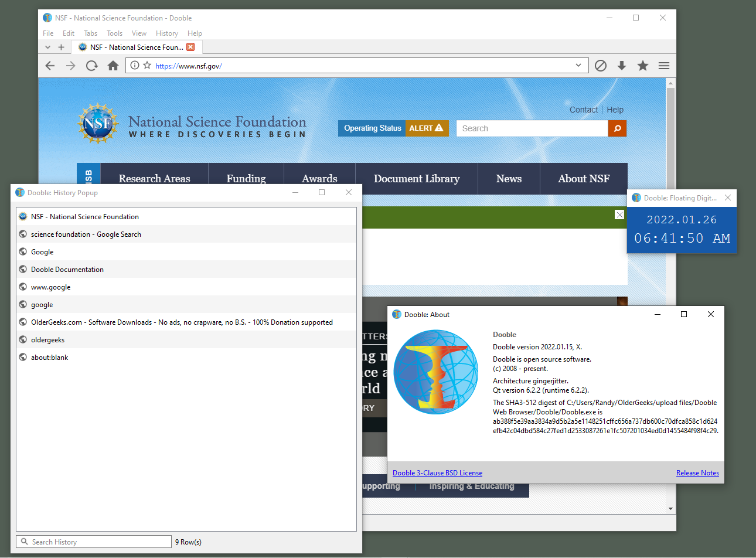756x558 pixels.
Task: Maximize the Dooble About window
Action: tap(683, 314)
